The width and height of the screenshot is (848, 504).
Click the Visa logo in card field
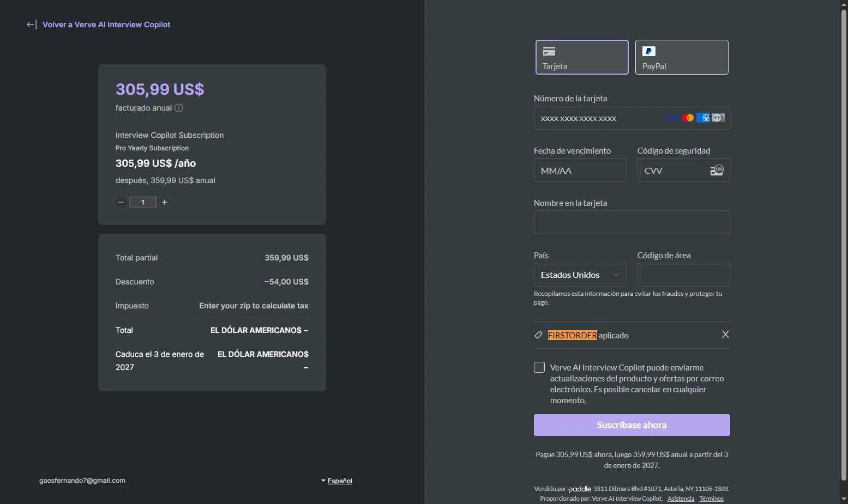tap(673, 118)
